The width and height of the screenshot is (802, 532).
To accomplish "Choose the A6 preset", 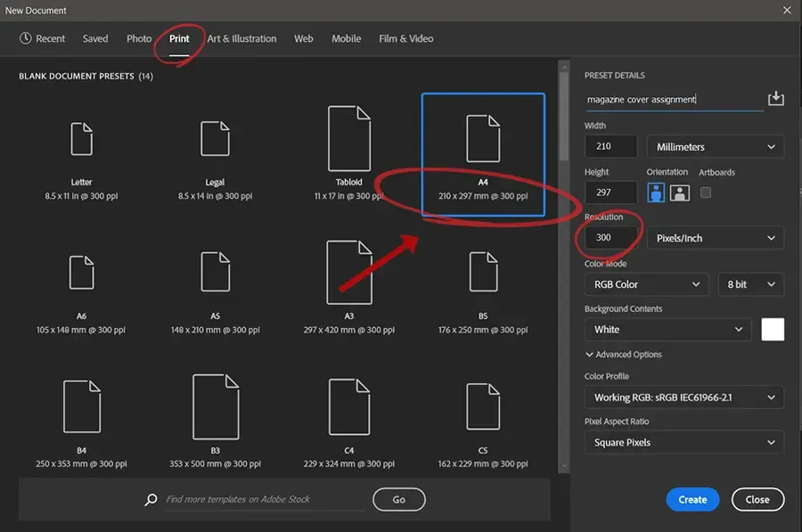I will pos(81,277).
